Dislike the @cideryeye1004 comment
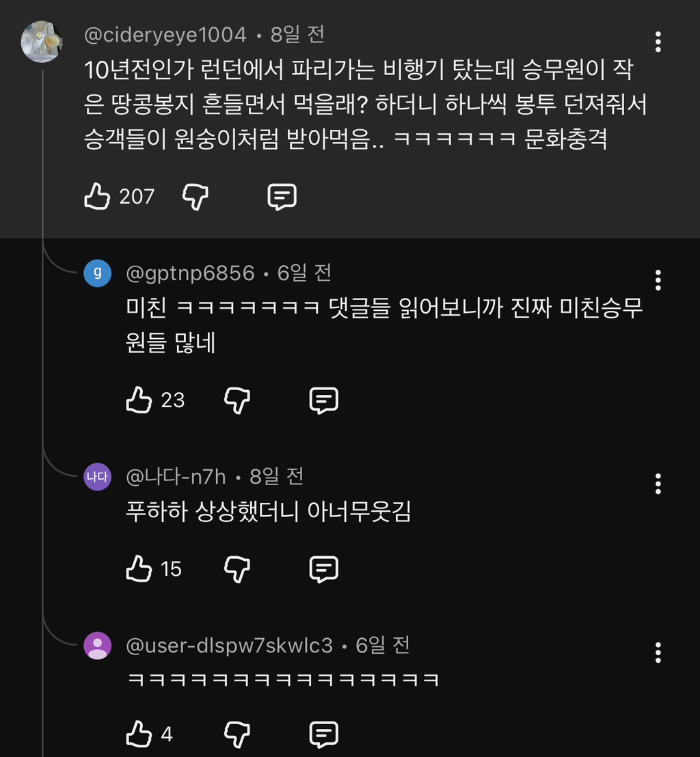This screenshot has height=757, width=700. pyautogui.click(x=196, y=197)
